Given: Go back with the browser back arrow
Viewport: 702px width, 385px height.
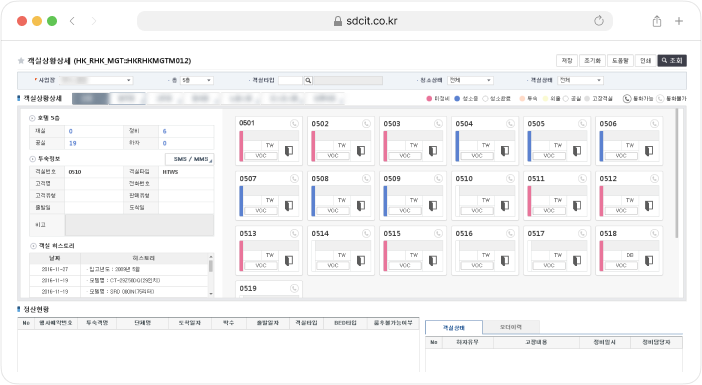Looking at the screenshot, I should tap(72, 21).
